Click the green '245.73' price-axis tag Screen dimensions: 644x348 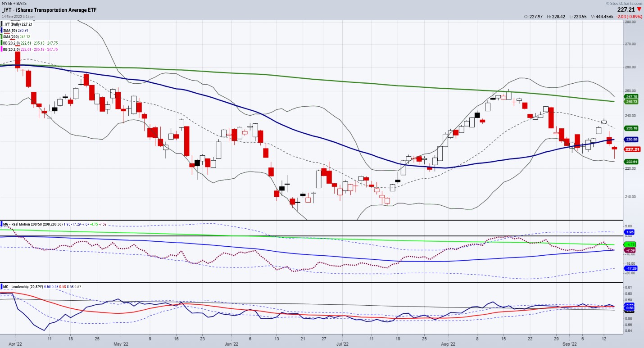pyautogui.click(x=630, y=102)
